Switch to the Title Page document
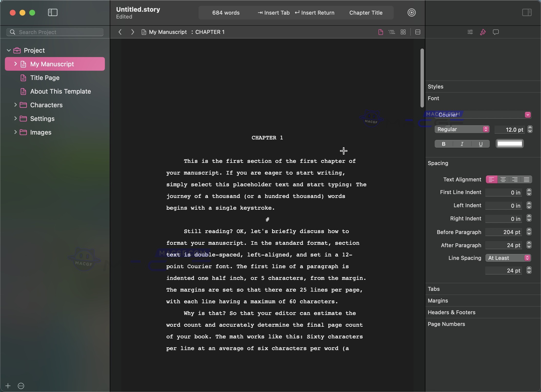The width and height of the screenshot is (541, 392). [x=45, y=78]
